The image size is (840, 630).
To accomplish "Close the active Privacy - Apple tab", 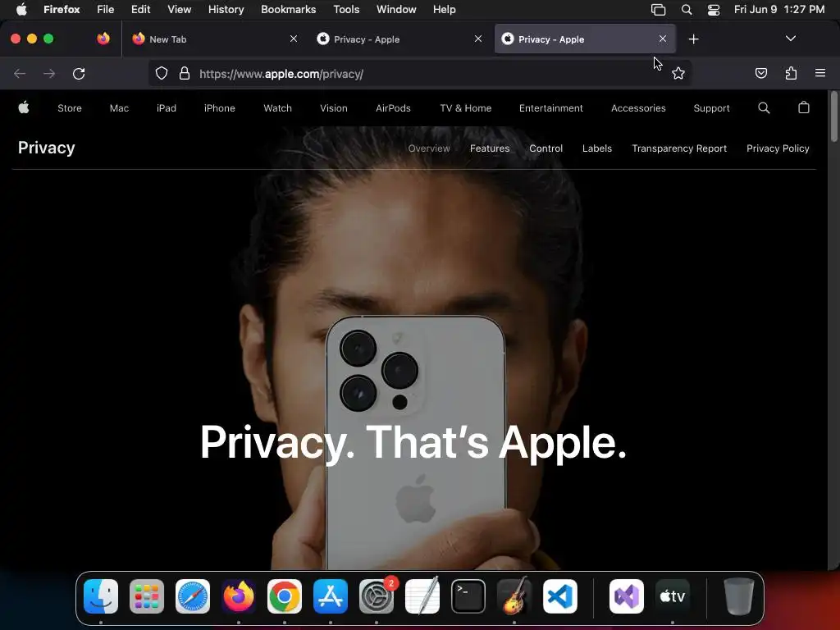I will pos(663,39).
